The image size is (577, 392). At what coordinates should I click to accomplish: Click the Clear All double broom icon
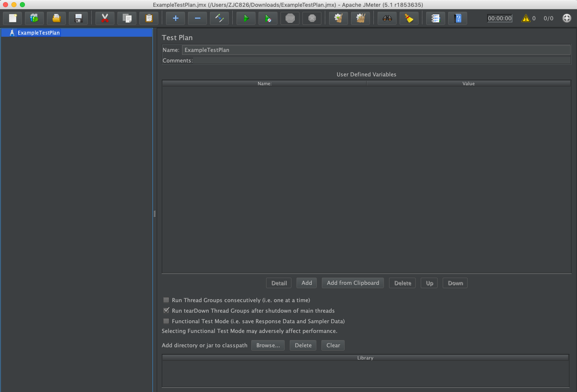361,18
